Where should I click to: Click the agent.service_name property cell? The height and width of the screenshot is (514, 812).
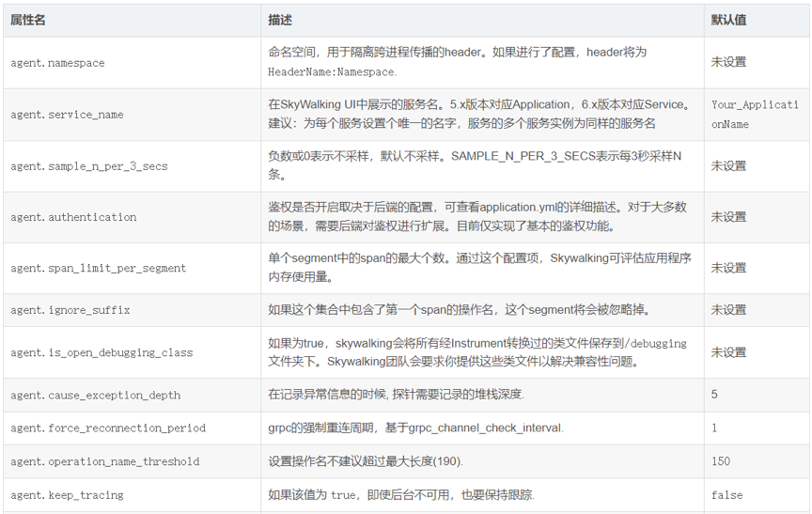(67, 115)
